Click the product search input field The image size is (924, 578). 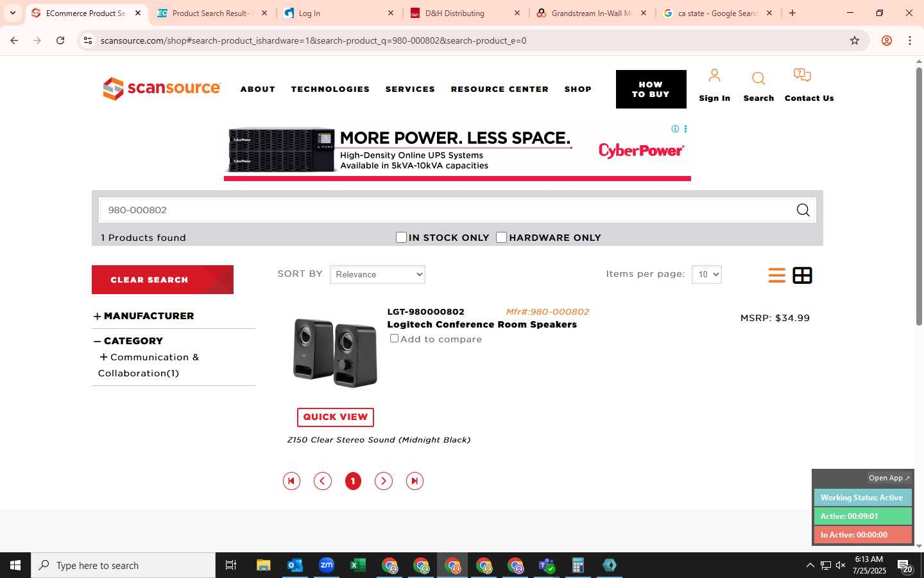tap(447, 210)
